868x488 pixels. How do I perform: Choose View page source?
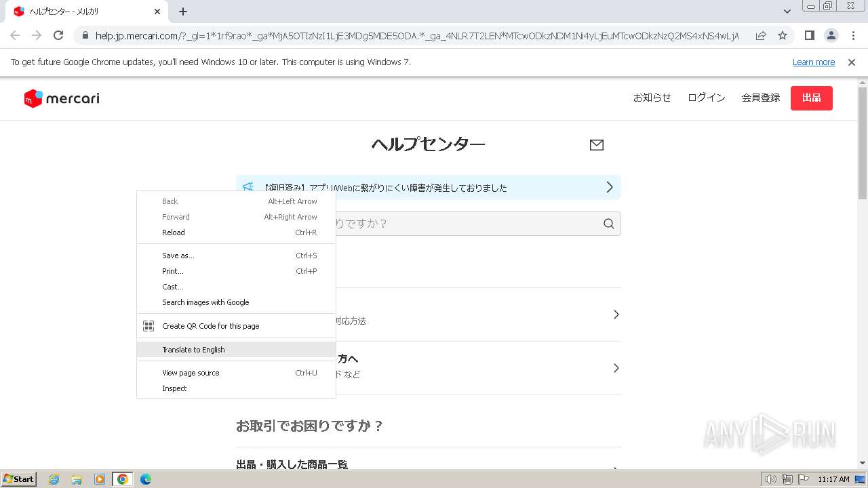coord(236,373)
